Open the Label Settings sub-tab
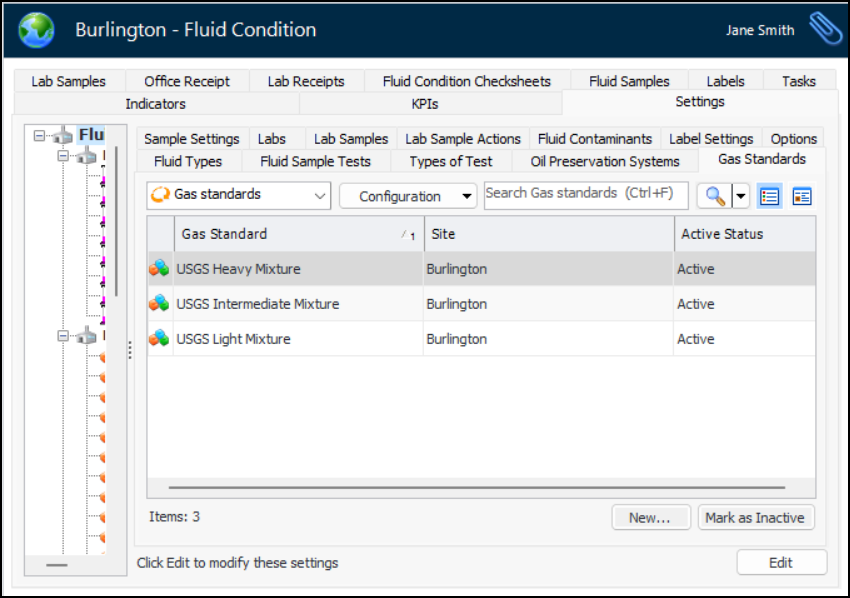Screen dimensions: 850x598 (711, 139)
